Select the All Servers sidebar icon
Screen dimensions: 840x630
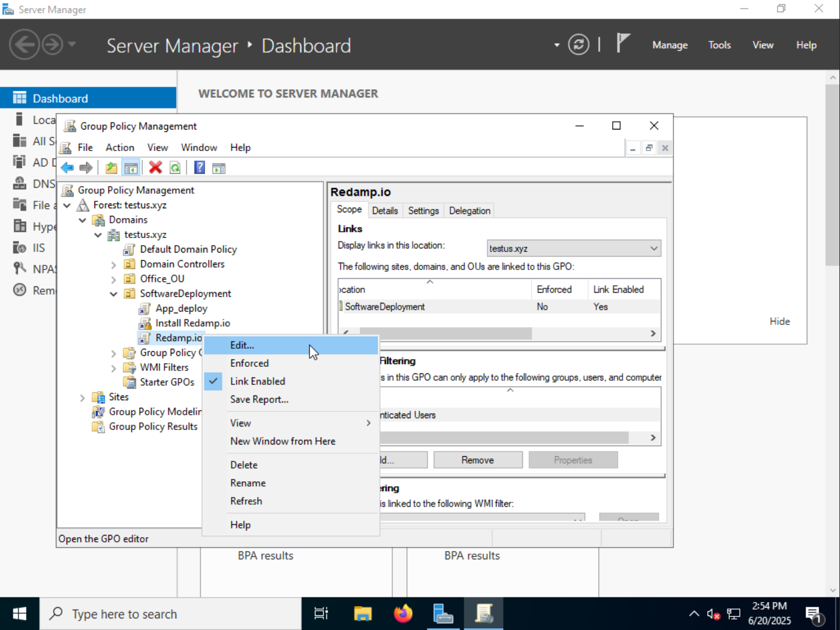coord(20,141)
